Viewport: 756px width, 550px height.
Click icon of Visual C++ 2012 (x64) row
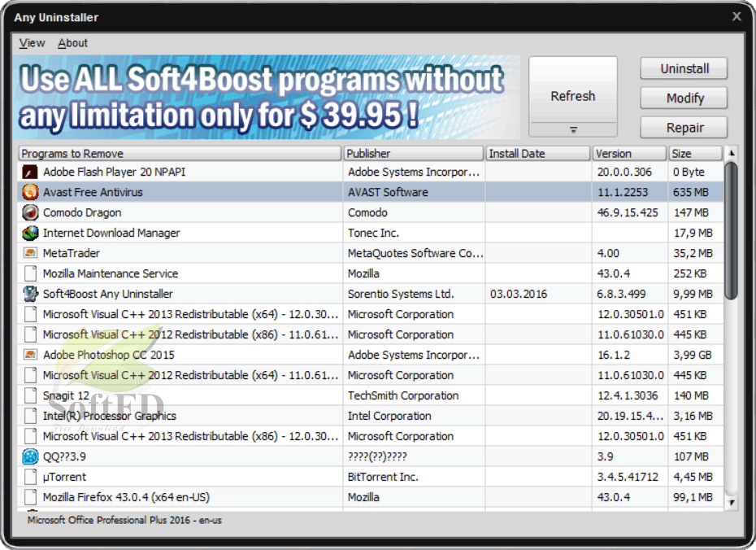click(30, 375)
